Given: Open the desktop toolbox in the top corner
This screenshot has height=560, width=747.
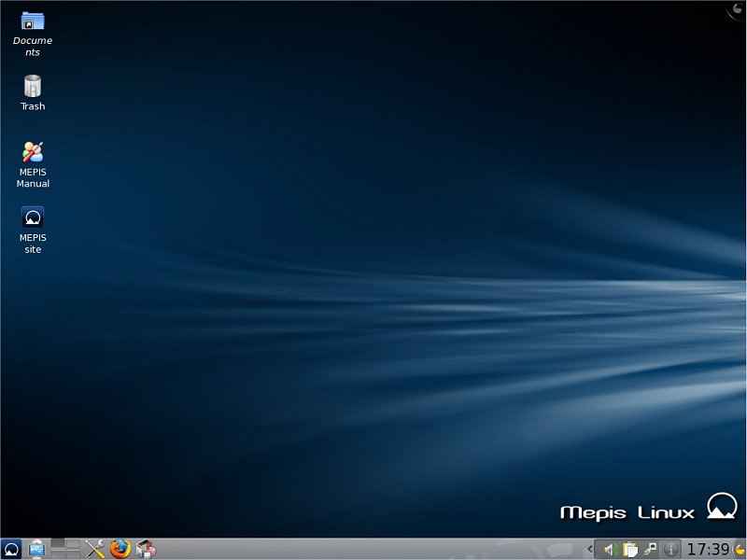Looking at the screenshot, I should 737,9.
